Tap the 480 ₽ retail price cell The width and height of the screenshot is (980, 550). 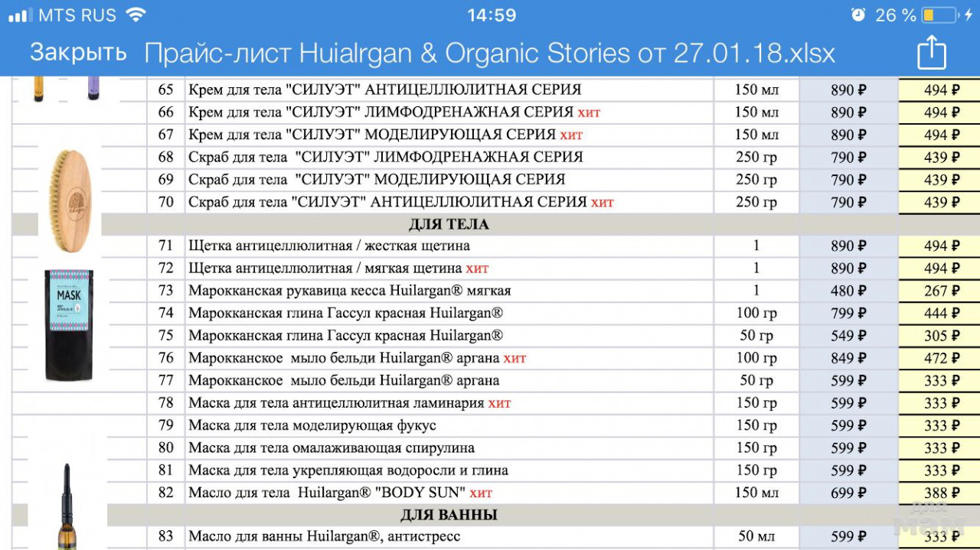coord(848,291)
